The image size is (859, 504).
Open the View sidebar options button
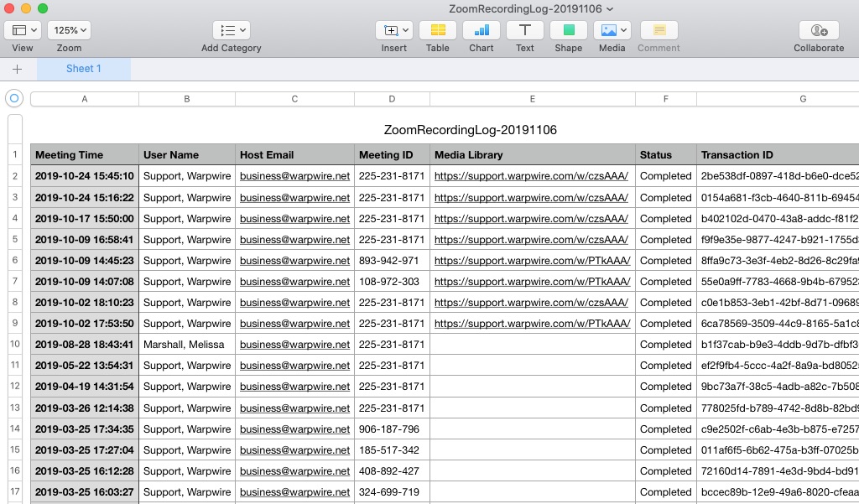(23, 30)
